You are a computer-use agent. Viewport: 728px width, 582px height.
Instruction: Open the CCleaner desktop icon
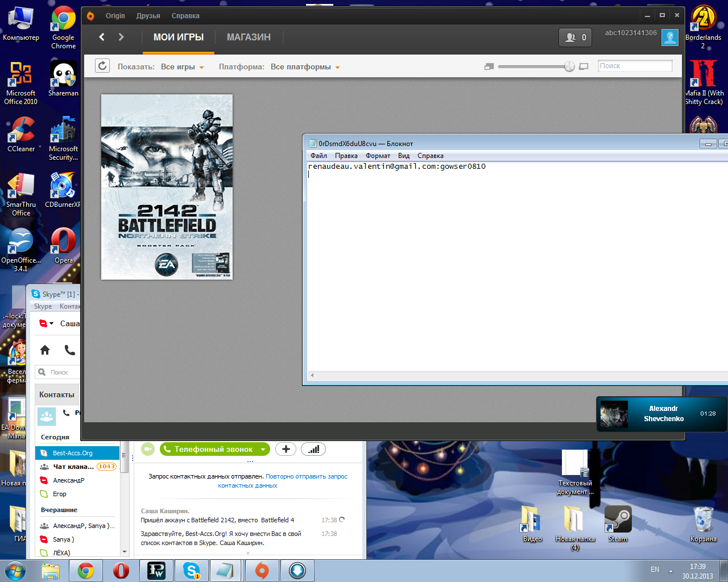pos(21,135)
